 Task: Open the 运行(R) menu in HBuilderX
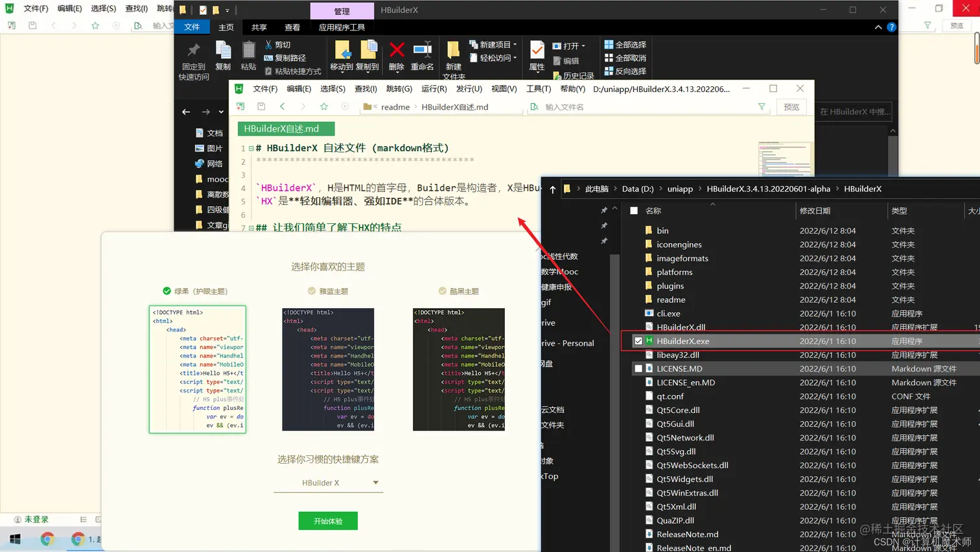pos(434,89)
